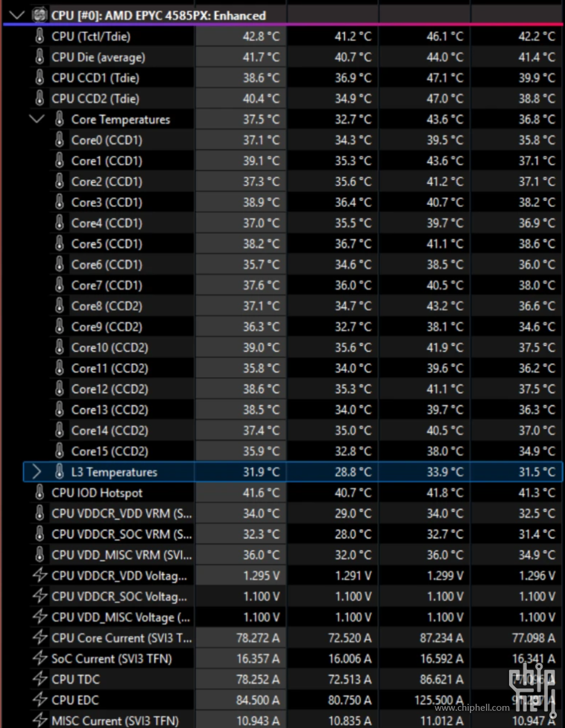Click the 41.3 °C average value of CPU IOD Hotspot
565x728 pixels.
537,493
